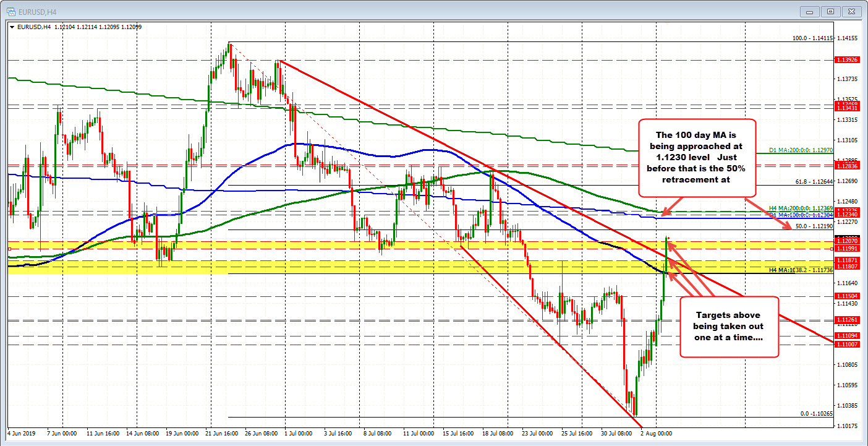This screenshot has height=446, width=868.
Task: Minimize the EURUSD,H4 chart window
Action: point(810,11)
